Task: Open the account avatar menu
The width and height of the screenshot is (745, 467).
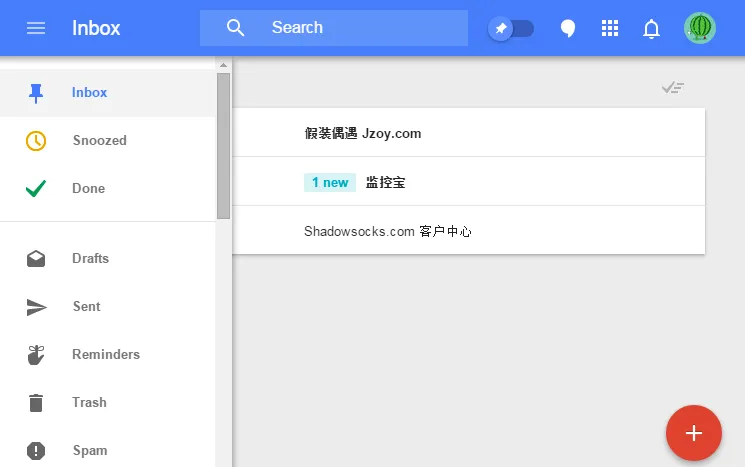Action: pos(700,28)
